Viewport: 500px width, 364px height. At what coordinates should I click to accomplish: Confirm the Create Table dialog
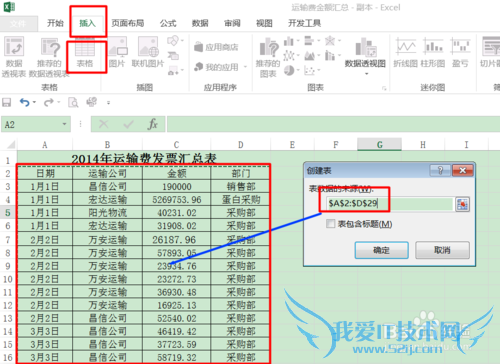382,250
